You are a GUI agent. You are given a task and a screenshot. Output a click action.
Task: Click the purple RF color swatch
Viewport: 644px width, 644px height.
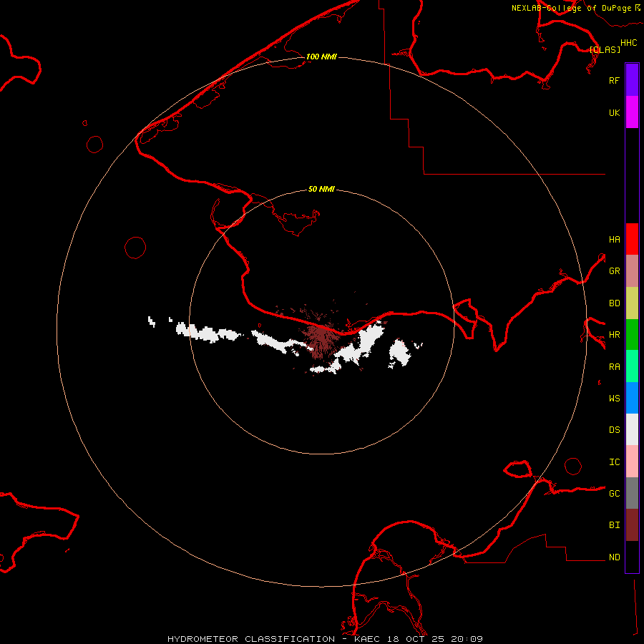632,80
